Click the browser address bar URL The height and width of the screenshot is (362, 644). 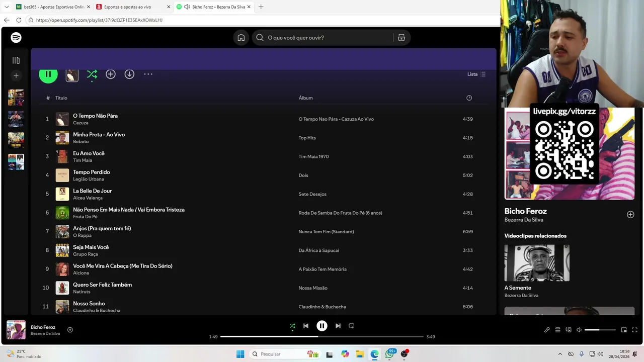[99, 20]
